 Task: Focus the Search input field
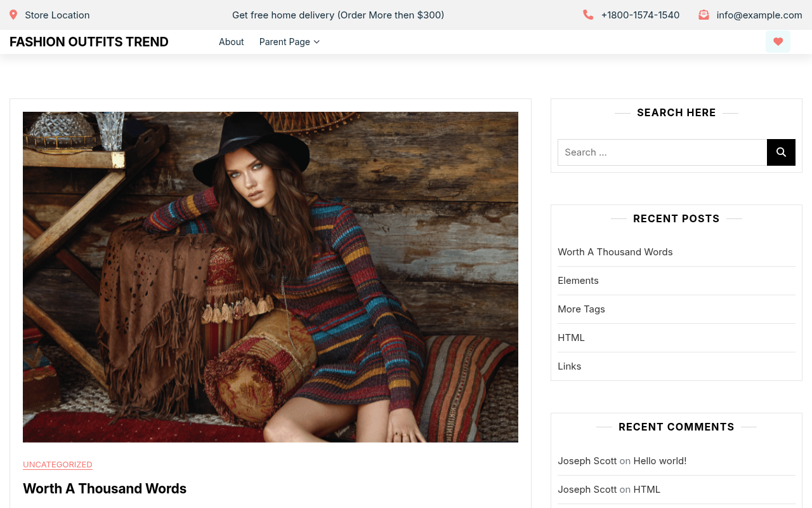[x=662, y=152]
